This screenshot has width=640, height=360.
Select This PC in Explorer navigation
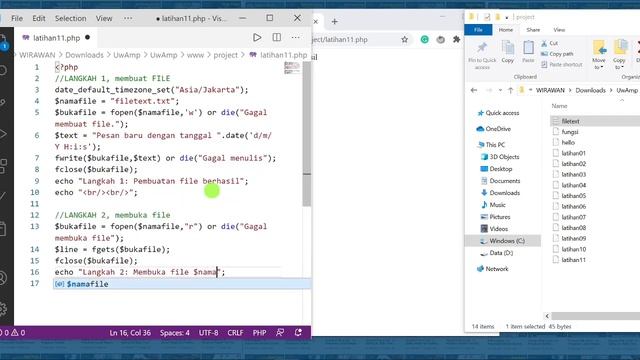[x=491, y=145]
